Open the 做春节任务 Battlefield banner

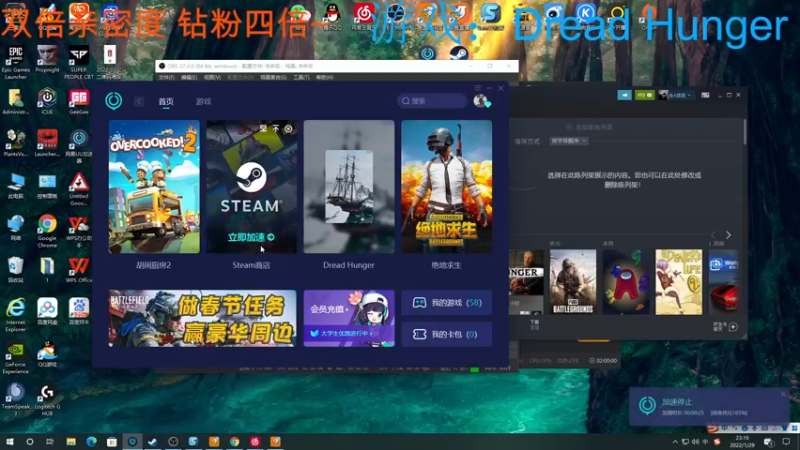pyautogui.click(x=202, y=318)
